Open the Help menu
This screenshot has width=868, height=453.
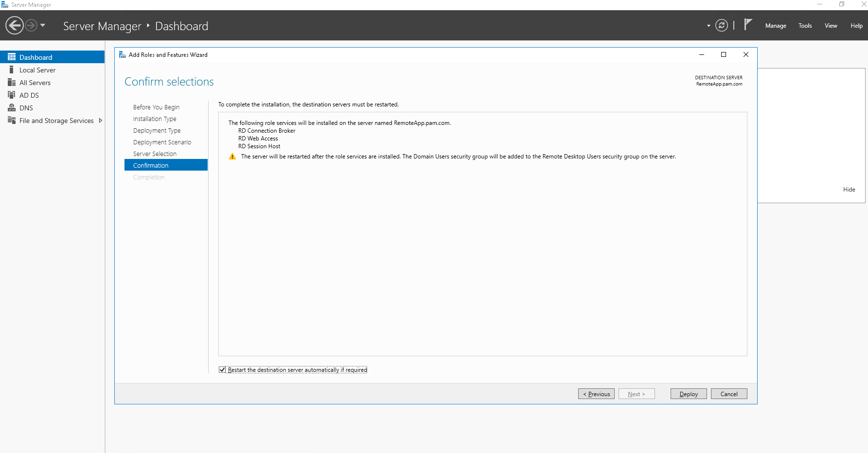856,26
